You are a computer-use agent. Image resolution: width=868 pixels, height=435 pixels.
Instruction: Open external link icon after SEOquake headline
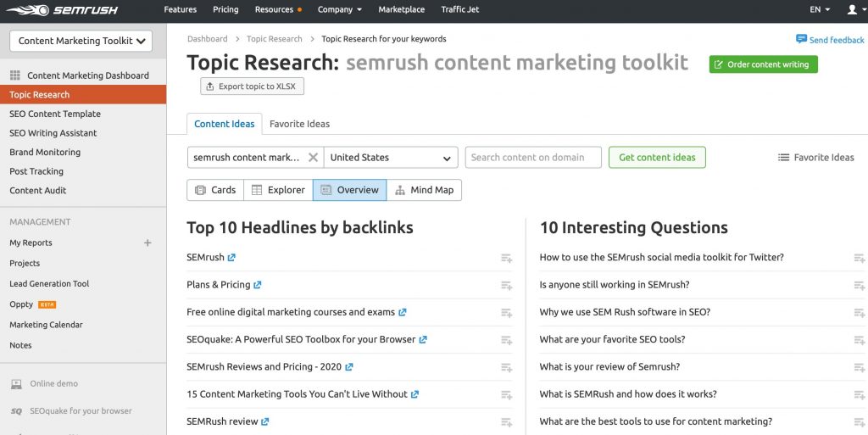(x=423, y=339)
